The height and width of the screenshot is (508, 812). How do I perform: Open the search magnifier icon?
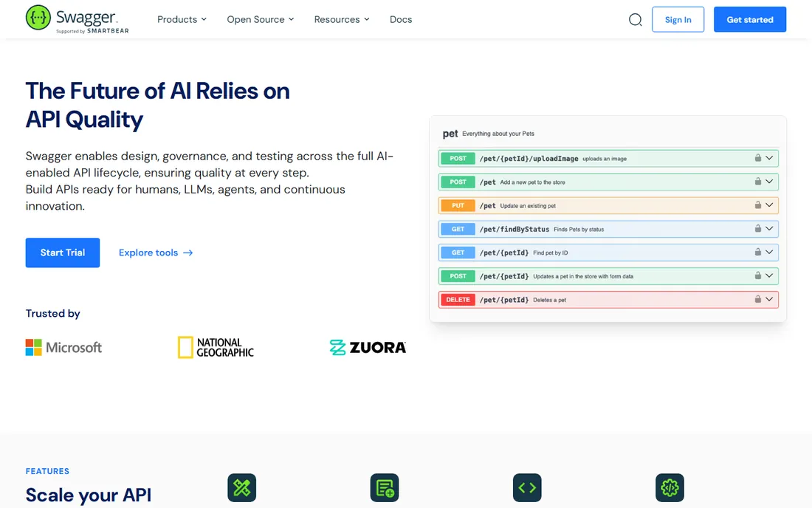(635, 20)
